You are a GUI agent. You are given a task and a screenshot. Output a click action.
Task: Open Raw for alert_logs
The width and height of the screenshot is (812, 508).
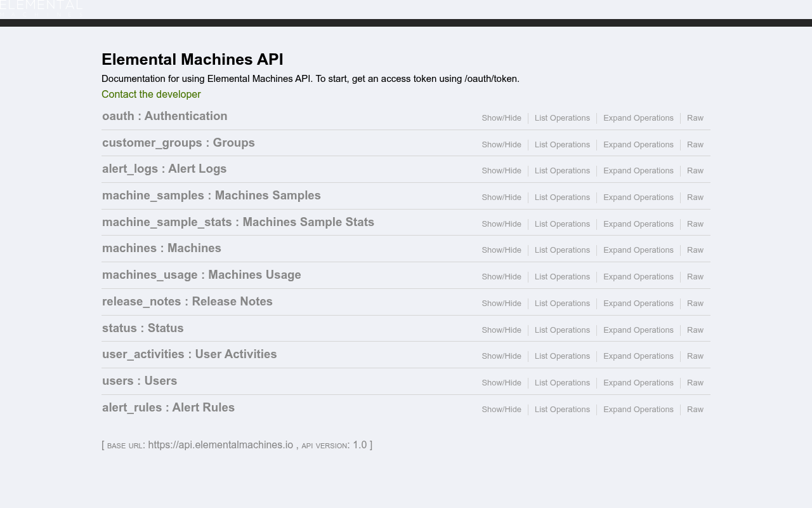tap(695, 171)
